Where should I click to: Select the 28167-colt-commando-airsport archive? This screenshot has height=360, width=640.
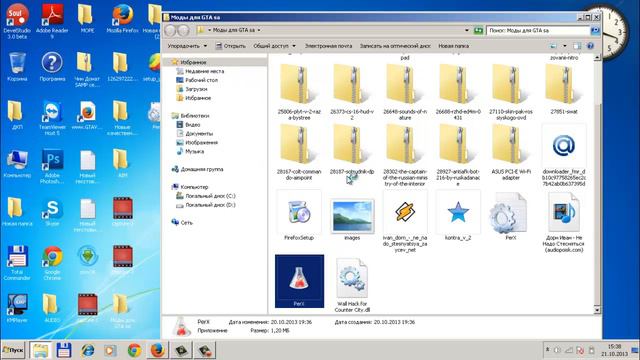(x=299, y=153)
